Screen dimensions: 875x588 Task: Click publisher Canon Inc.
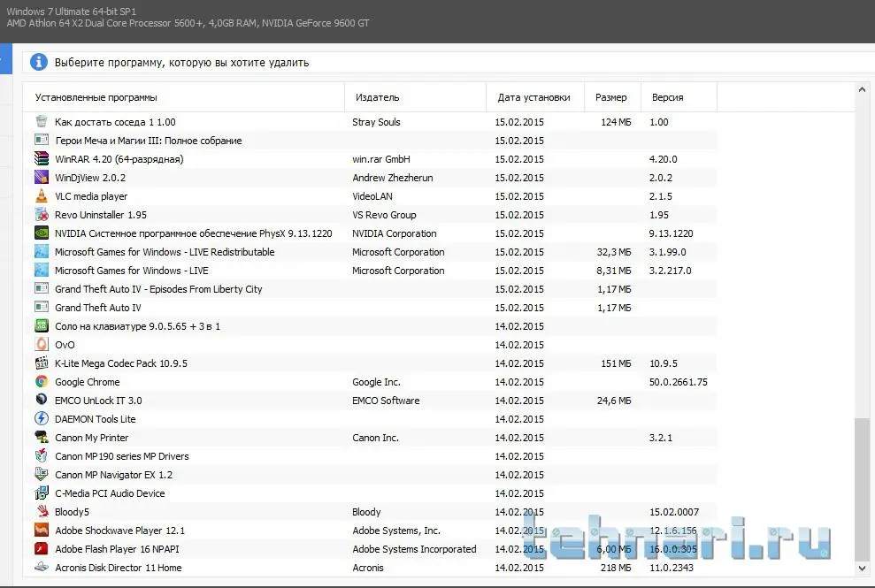tap(375, 438)
